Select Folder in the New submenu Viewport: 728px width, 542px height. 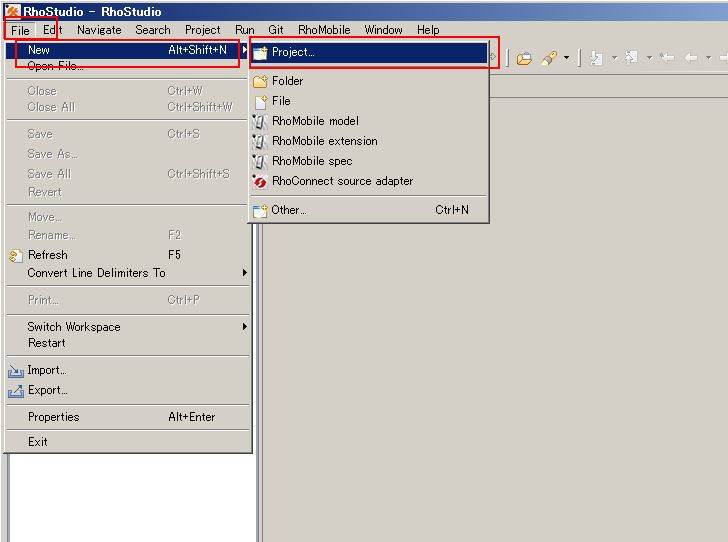pos(369,81)
